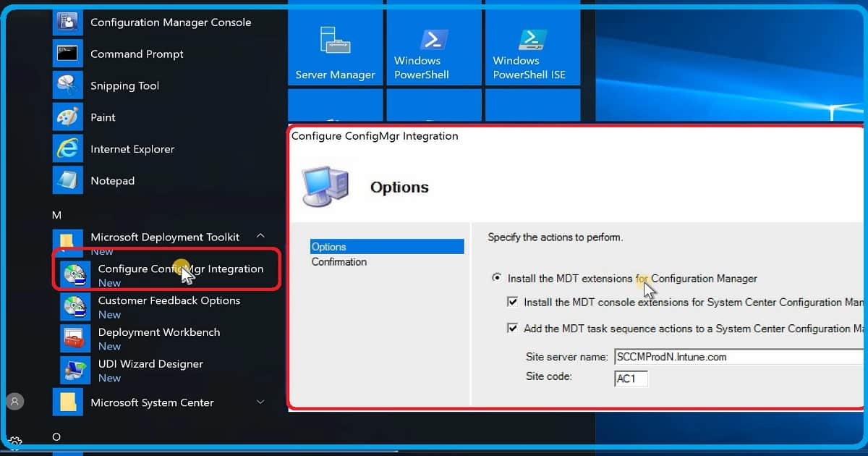
Task: Click the letter M section header
Action: tap(56, 215)
